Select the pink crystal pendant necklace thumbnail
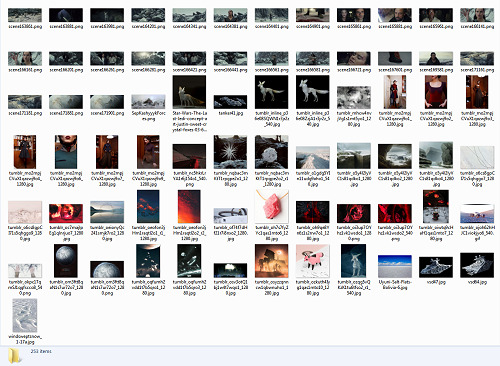This screenshot has height=366, width=500. (272, 206)
